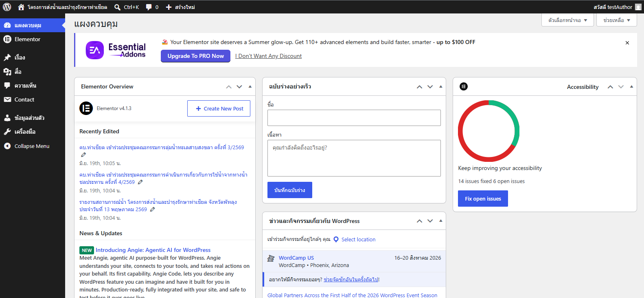This screenshot has width=644, height=298.
Task: Collapse the sidebar menu
Action: pyautogui.click(x=33, y=146)
